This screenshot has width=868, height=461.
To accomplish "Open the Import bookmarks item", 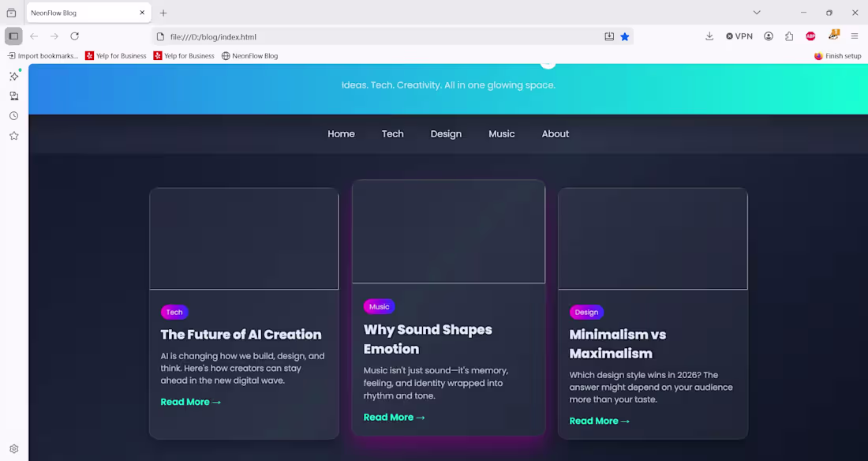I will point(43,56).
